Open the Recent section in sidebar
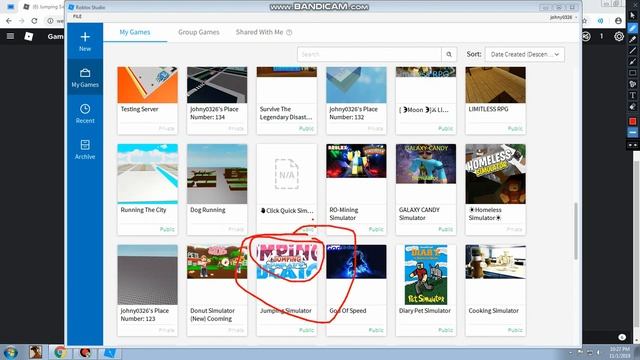Viewport: 640px width, 360px height. (85, 113)
